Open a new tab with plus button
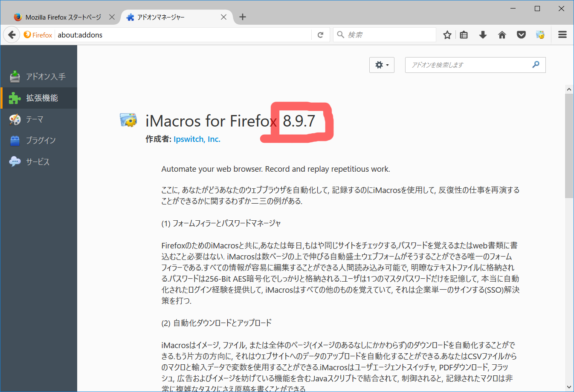 point(243,17)
